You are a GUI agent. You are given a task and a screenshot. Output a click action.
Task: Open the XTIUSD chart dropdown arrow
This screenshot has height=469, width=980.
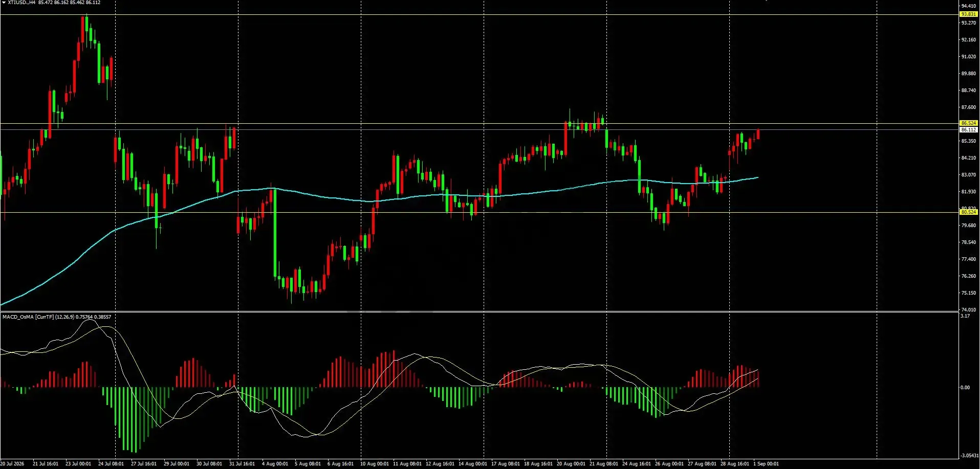click(x=4, y=3)
